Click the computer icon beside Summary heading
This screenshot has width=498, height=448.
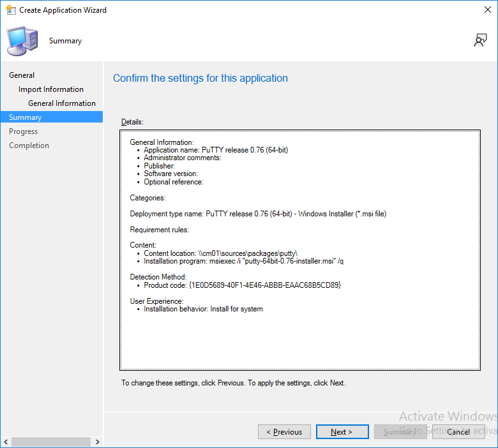point(22,41)
